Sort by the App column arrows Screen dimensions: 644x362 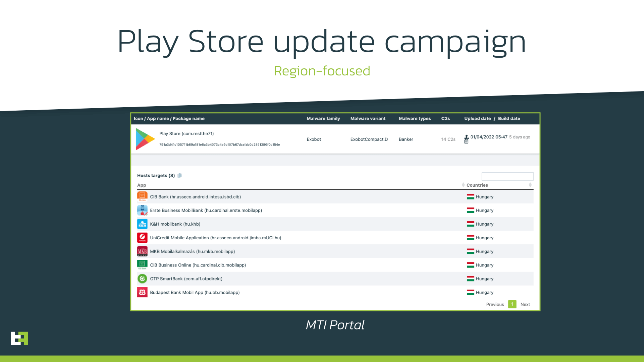point(463,185)
